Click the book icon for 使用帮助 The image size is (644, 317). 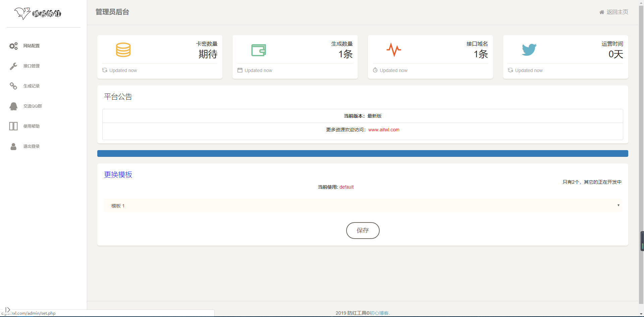point(13,126)
